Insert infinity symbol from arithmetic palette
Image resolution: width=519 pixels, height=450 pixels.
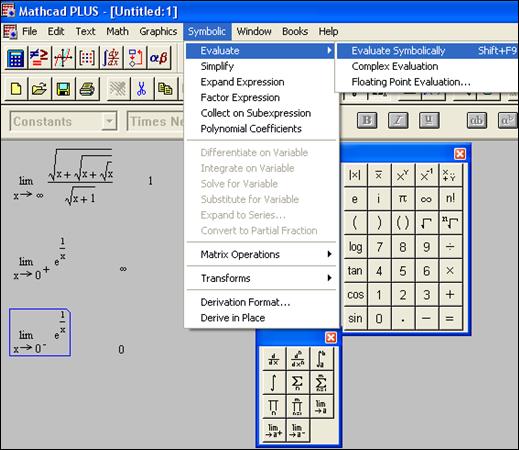coord(426,199)
